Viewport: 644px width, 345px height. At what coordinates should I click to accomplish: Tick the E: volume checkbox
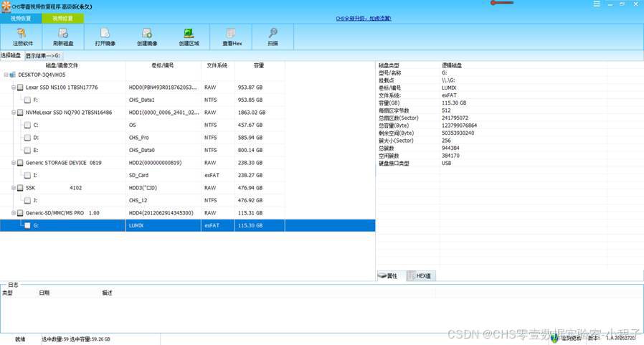tap(27, 151)
